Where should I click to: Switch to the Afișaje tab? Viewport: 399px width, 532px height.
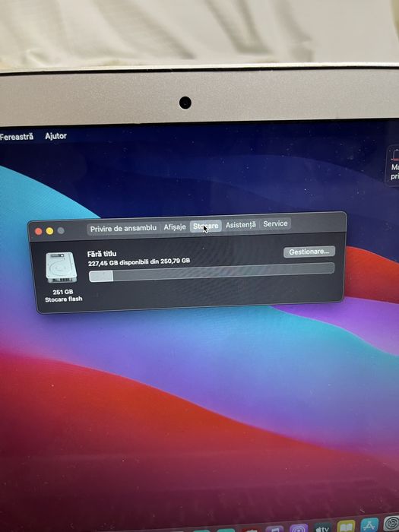pos(175,227)
